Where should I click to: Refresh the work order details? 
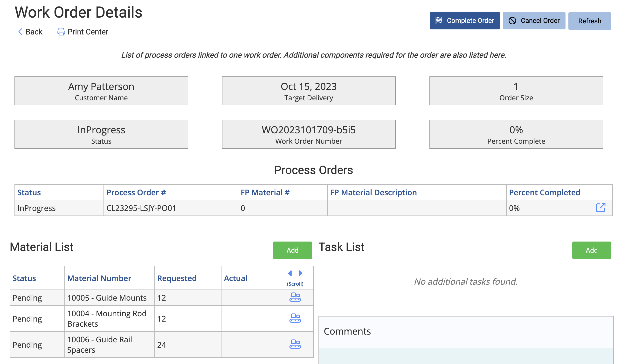589,21
